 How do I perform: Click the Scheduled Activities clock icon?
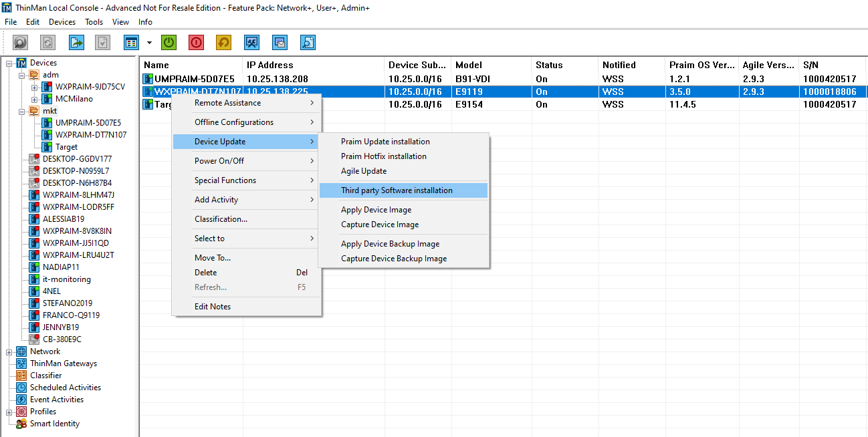(21, 388)
